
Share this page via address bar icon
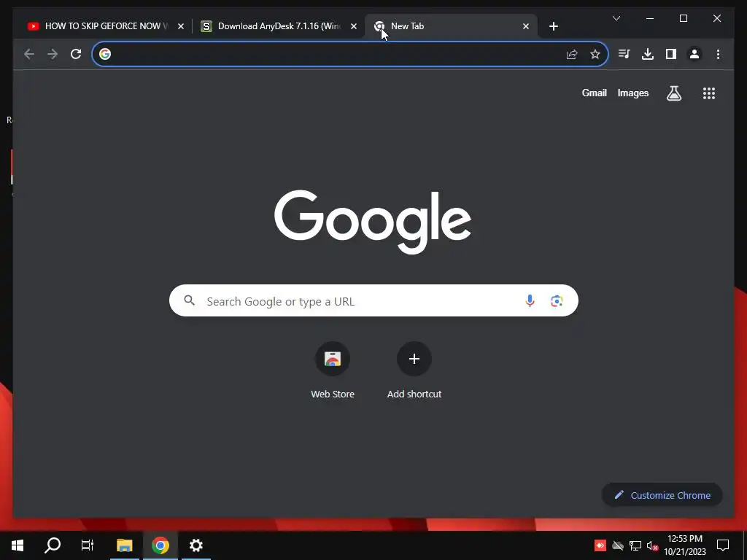[x=572, y=54]
